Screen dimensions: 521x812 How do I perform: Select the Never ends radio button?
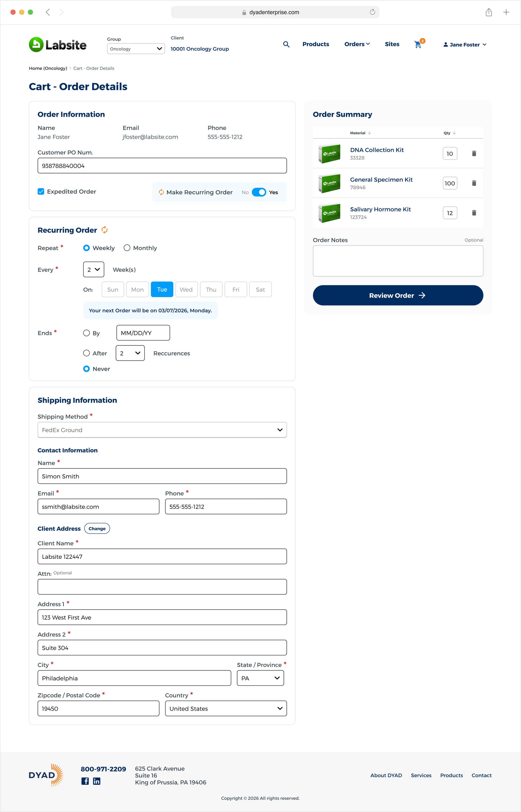click(86, 369)
